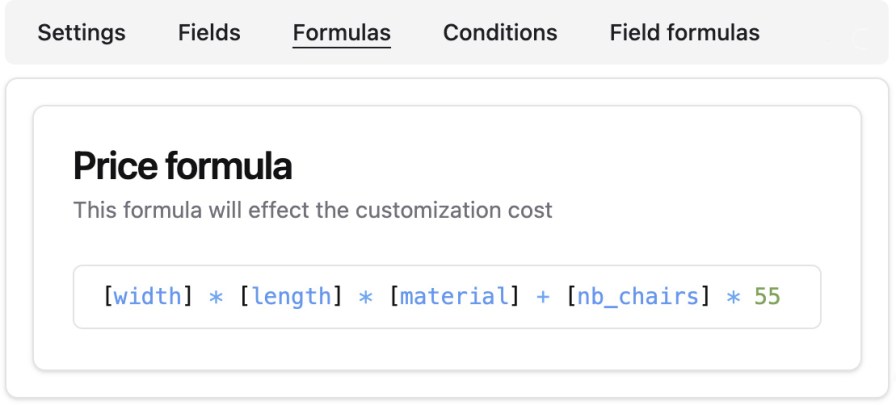Image resolution: width=896 pixels, height=405 pixels.
Task: Click the number 55 in the formula
Action: 767,297
